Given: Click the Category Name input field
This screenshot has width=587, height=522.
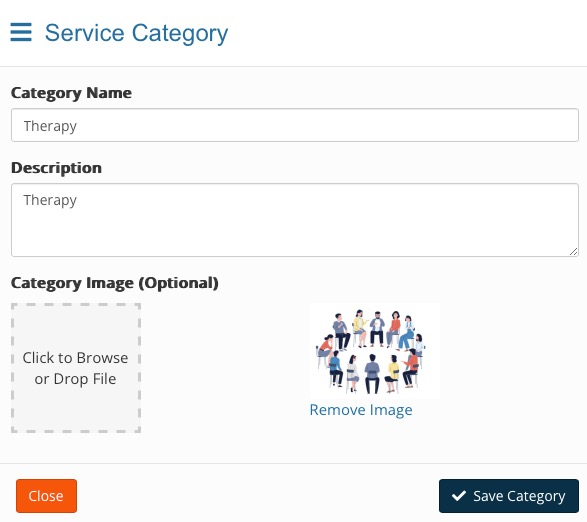Looking at the screenshot, I should click(x=295, y=125).
